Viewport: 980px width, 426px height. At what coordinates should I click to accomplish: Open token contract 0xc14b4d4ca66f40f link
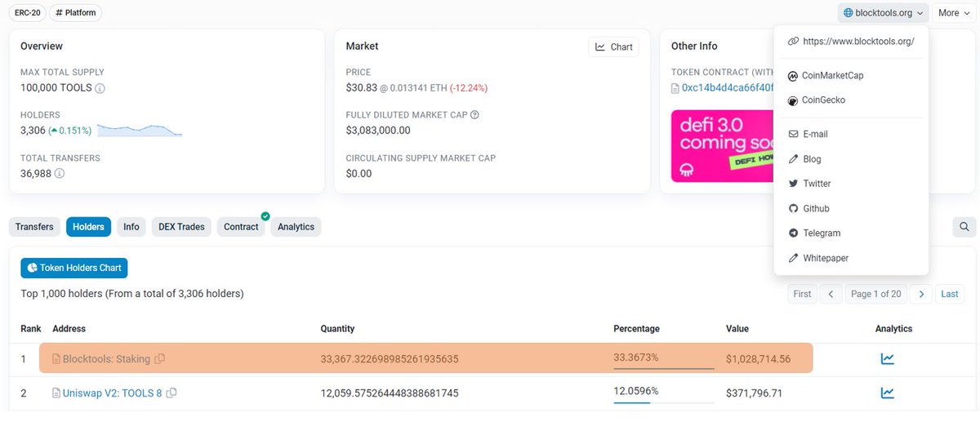(x=727, y=88)
